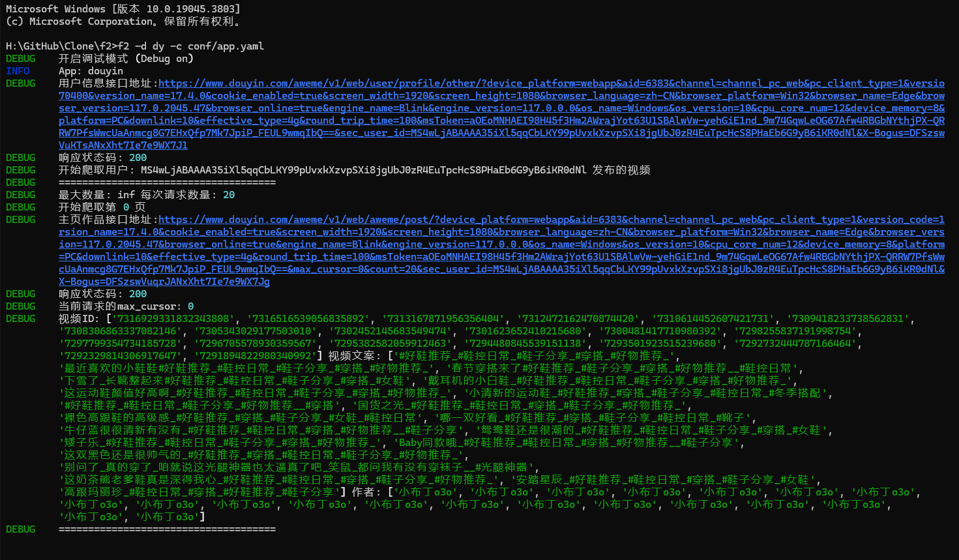Select video ID '7297799354734185728'
The image size is (959, 560).
[120, 344]
